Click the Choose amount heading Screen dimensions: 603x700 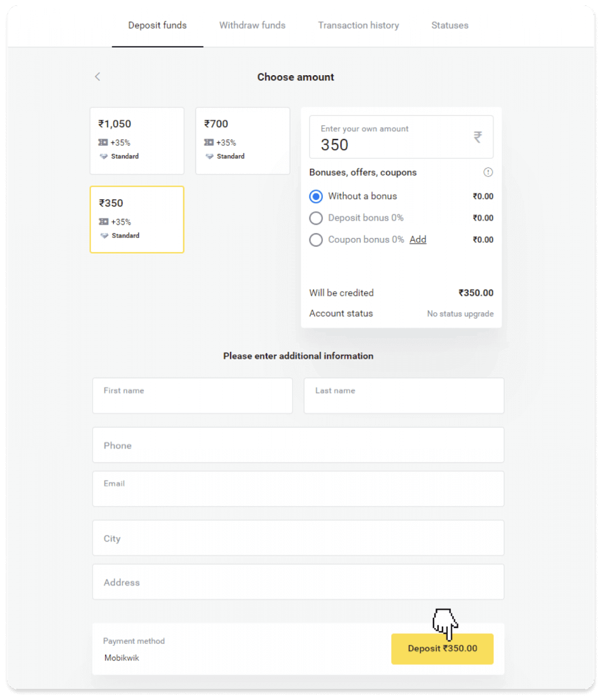click(296, 77)
